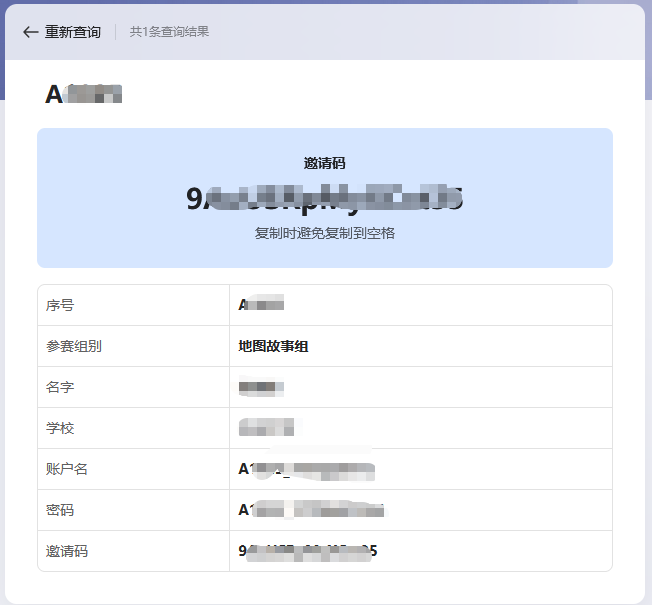The height and width of the screenshot is (605, 652).
Task: Select the 账户名 value cell
Action: [306, 469]
